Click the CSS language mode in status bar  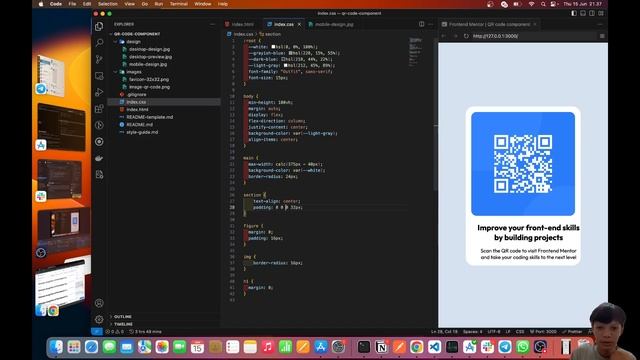point(520,332)
